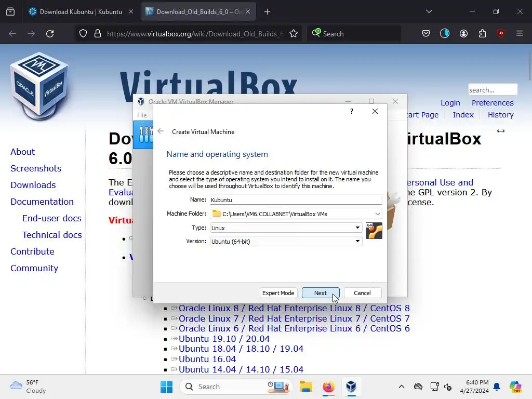Open the Oracle Linux 8 / CentOS 8 link

tap(294, 308)
